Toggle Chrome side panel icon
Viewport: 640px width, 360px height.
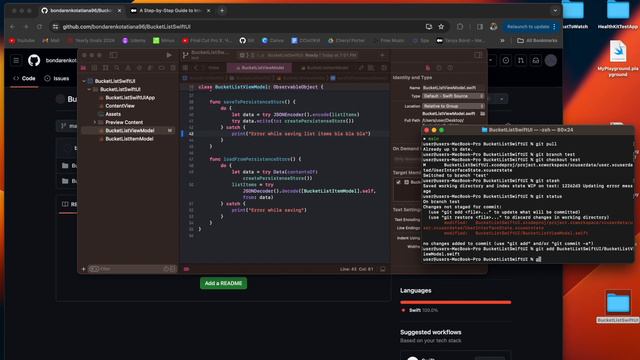[480, 27]
